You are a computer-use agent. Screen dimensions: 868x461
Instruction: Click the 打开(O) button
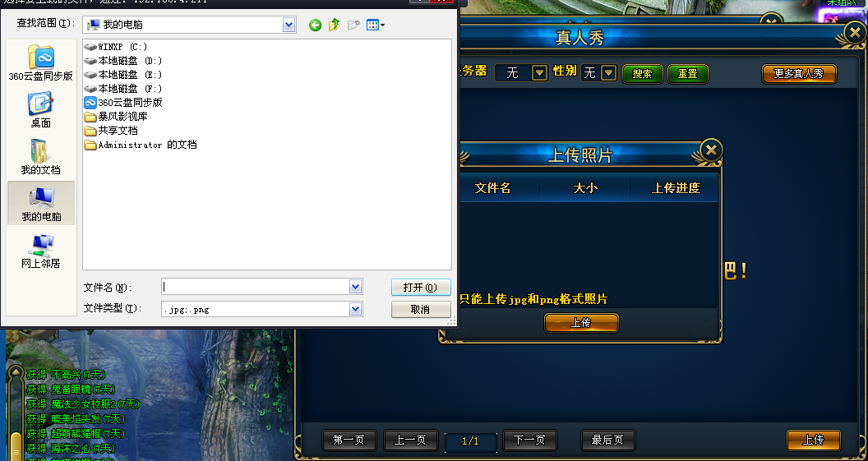point(421,288)
